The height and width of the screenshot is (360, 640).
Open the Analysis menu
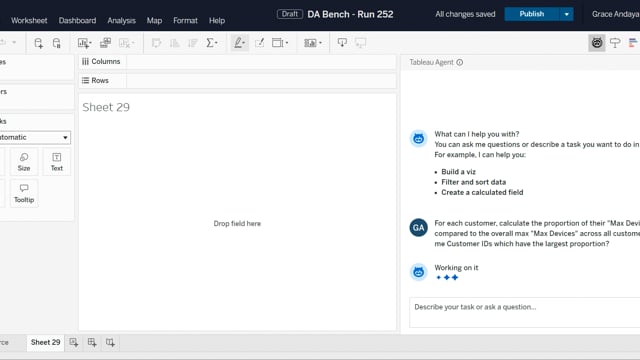(x=122, y=20)
